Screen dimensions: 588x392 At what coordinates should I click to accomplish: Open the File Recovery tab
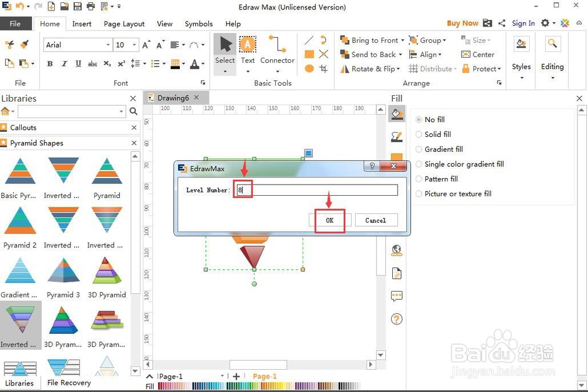[x=69, y=383]
